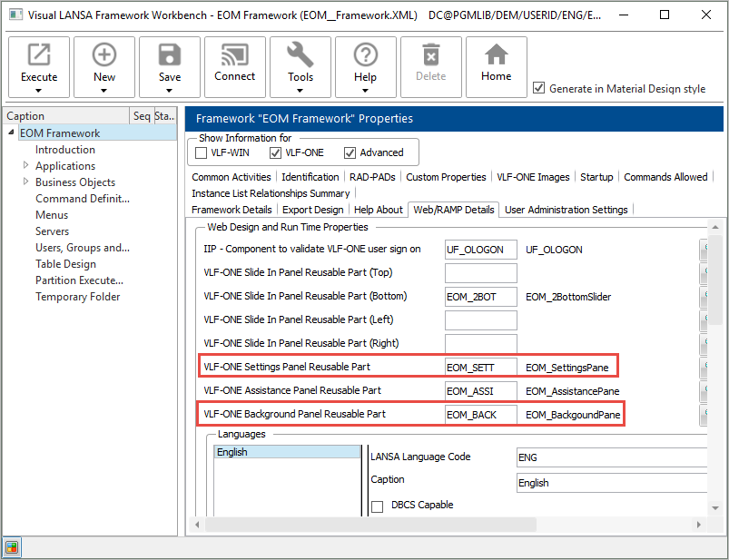Collapse the EOM Framework root node
The height and width of the screenshot is (560, 729).
(12, 133)
